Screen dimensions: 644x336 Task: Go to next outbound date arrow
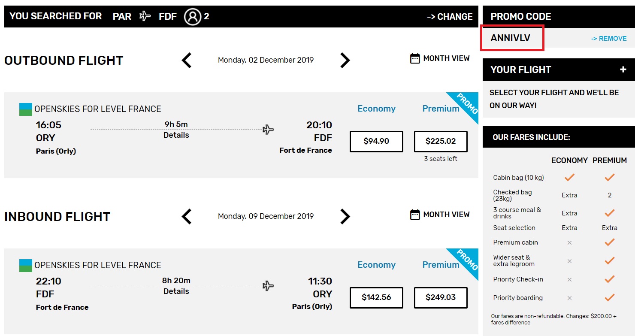[345, 61]
